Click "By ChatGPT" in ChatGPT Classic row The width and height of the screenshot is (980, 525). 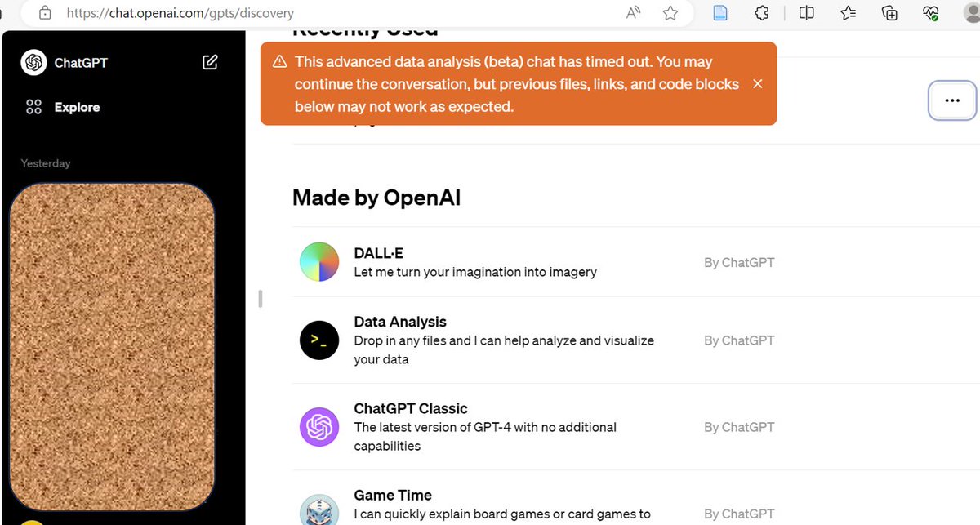[739, 427]
